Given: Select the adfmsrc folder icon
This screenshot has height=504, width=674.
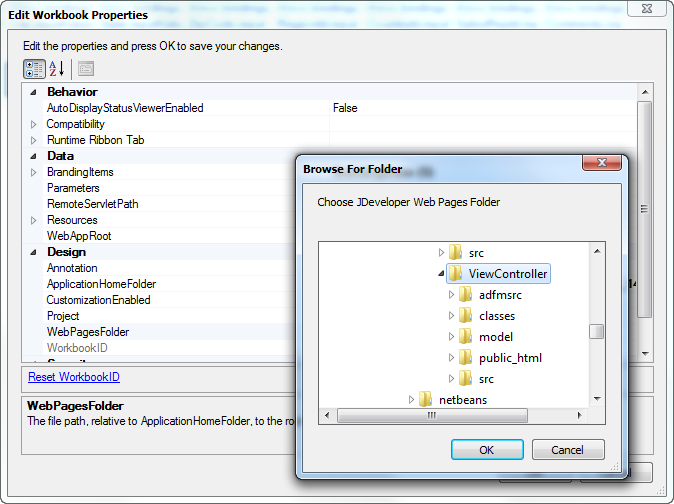Looking at the screenshot, I should [x=466, y=295].
